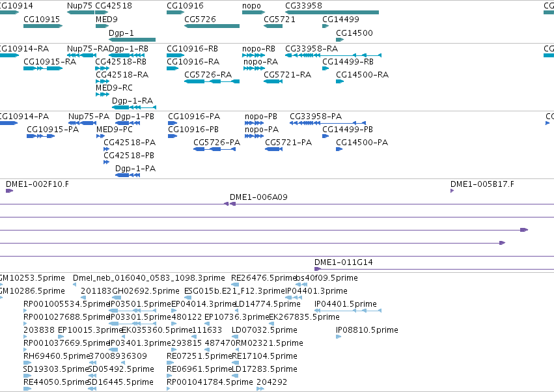Click the RE44050.5prime EST label

coord(56,383)
